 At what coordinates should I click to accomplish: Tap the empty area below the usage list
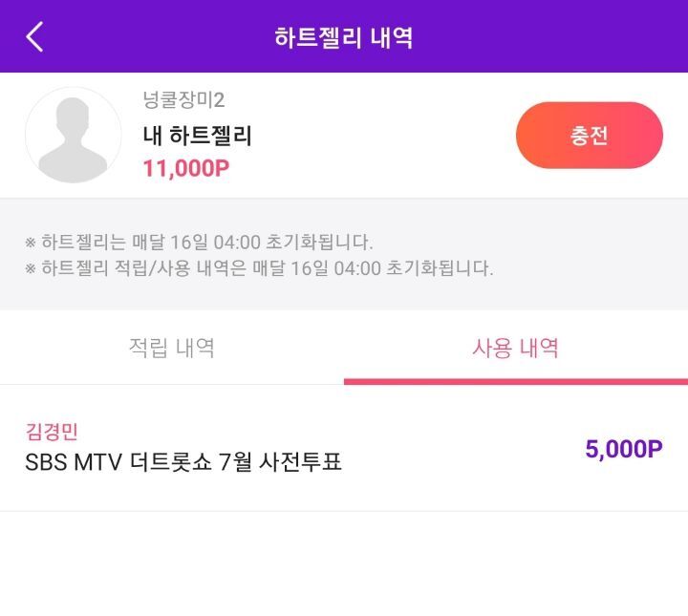coord(344,563)
